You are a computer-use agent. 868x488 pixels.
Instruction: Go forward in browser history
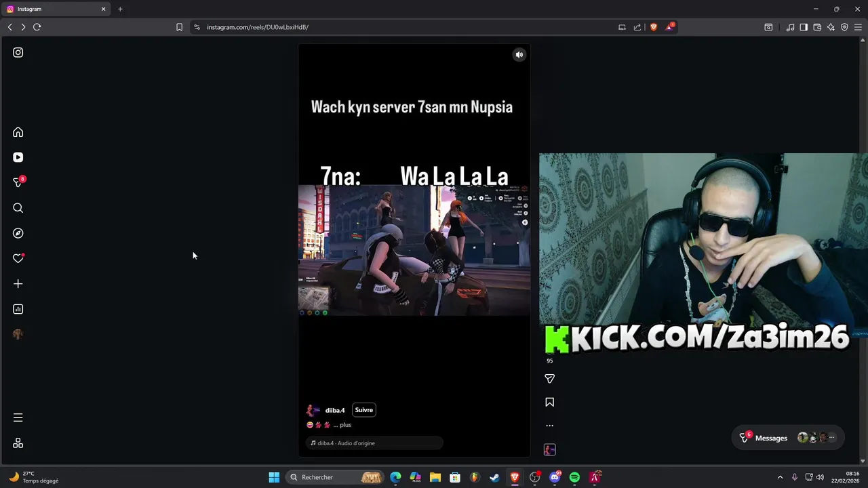23,27
